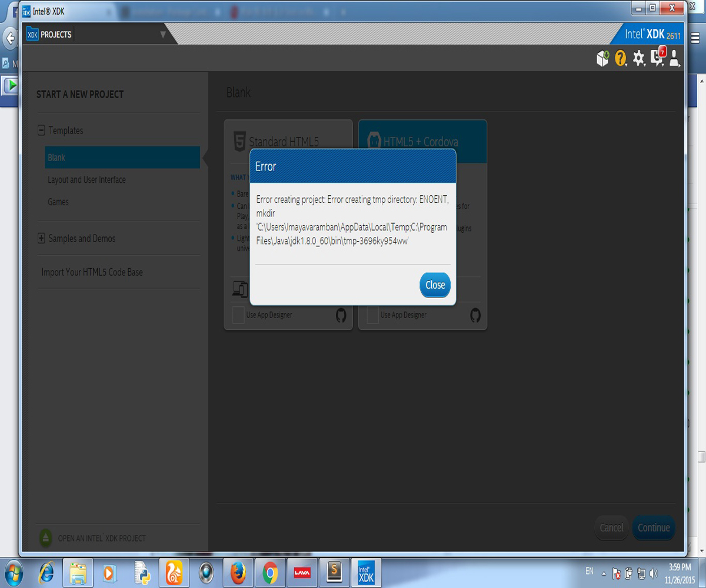This screenshot has width=706, height=588.
Task: Close the error dialog
Action: click(435, 285)
